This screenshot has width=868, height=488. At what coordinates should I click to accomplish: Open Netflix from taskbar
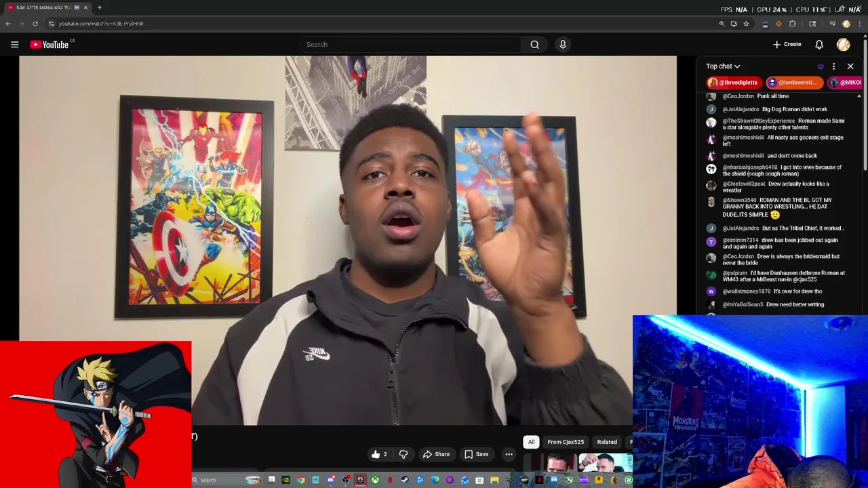(390, 480)
